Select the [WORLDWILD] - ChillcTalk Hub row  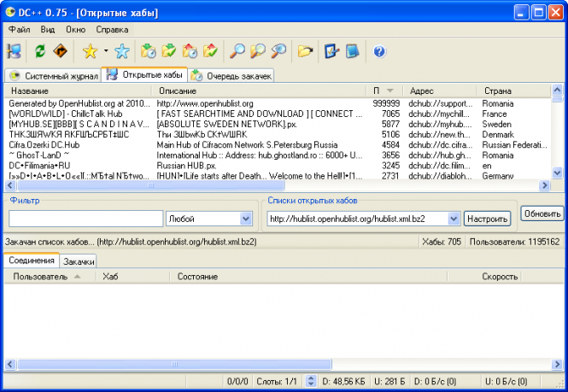pos(278,114)
